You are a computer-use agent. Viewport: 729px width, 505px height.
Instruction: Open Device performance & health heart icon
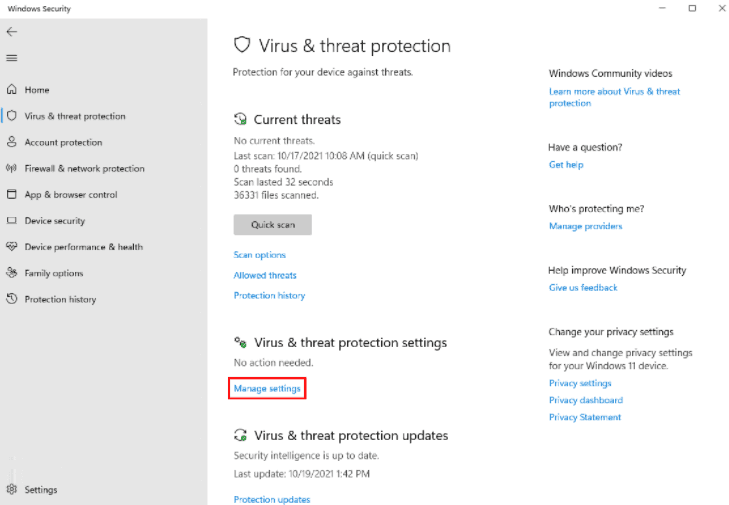click(x=12, y=246)
